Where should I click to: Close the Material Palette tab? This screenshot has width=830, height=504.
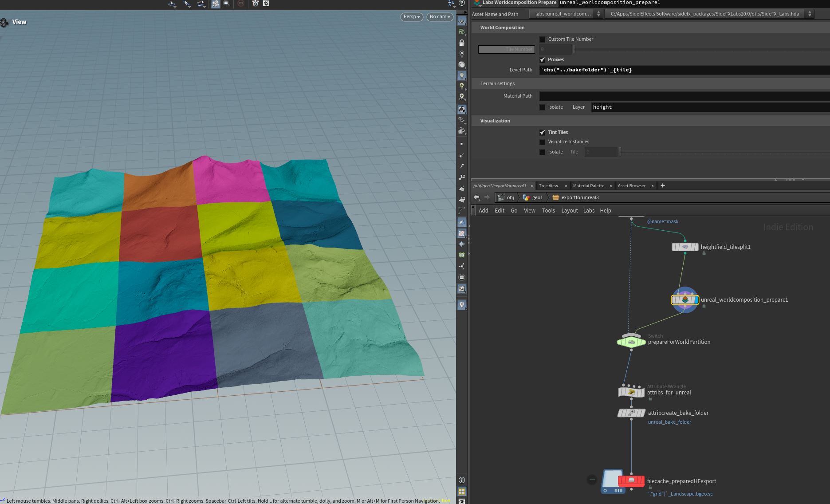pyautogui.click(x=610, y=186)
